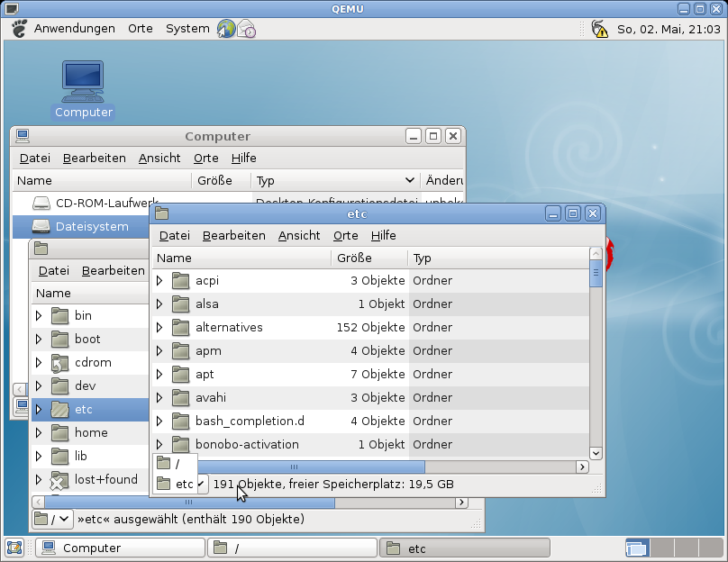Image resolution: width=728 pixels, height=562 pixels.
Task: Switch to the first workspace in the pager
Action: pos(637,548)
